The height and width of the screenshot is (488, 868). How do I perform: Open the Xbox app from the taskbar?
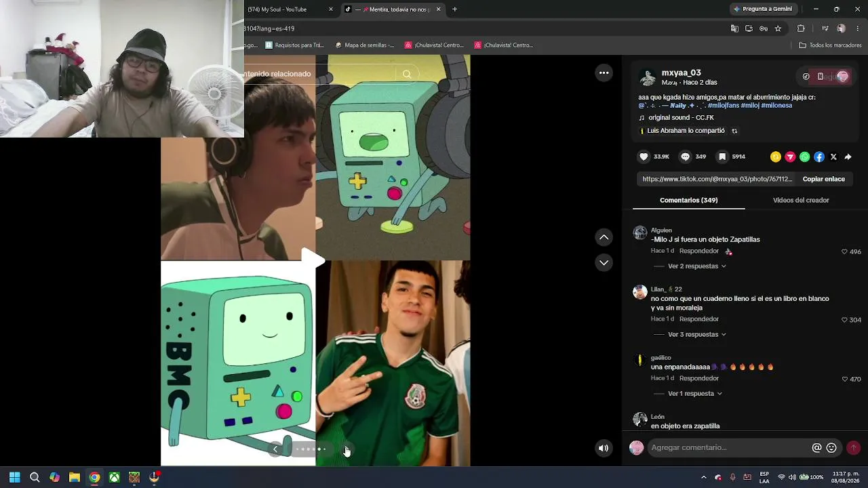[115, 477]
